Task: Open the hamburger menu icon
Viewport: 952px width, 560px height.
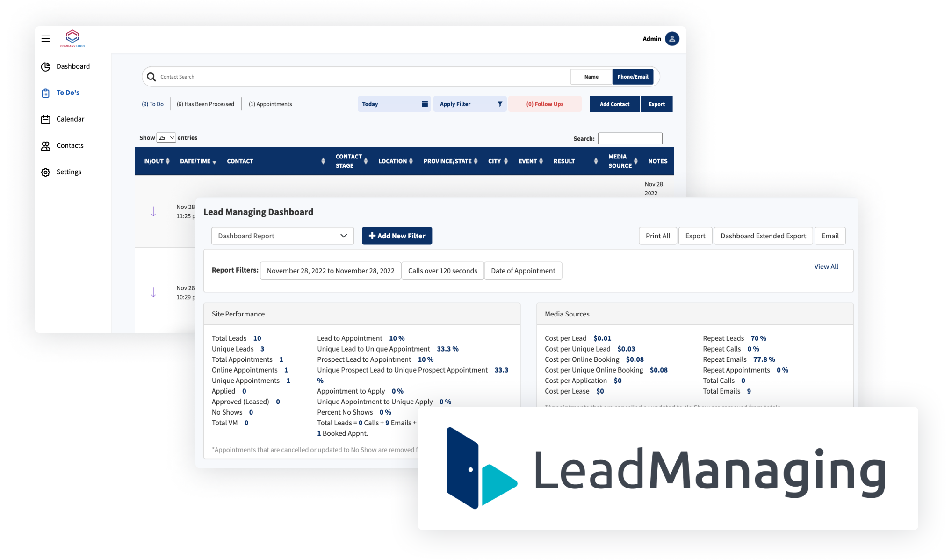Action: click(45, 39)
